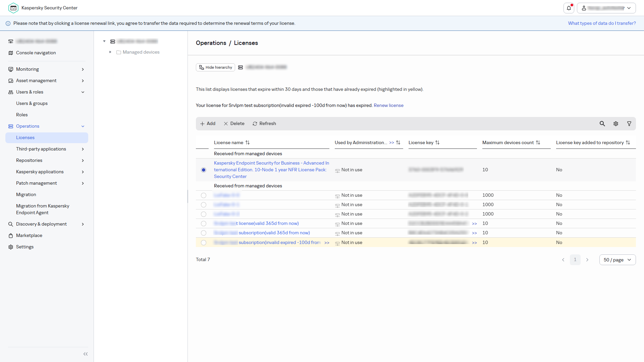Open Console navigation
The image size is (644, 362).
[36, 53]
